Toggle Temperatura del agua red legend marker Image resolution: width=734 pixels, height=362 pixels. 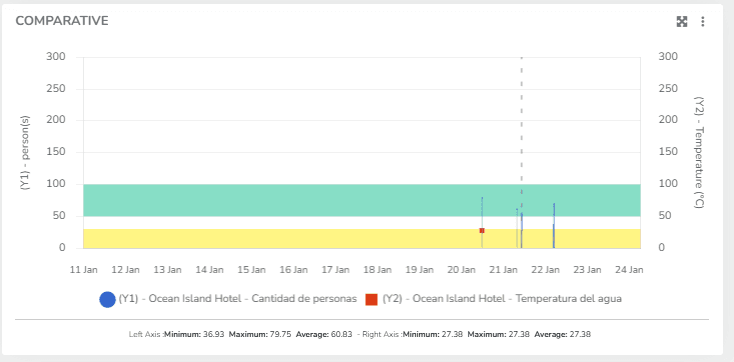coord(372,299)
